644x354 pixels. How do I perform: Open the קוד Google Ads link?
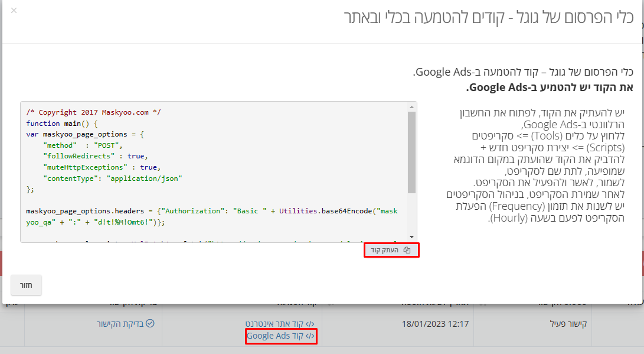coord(280,336)
